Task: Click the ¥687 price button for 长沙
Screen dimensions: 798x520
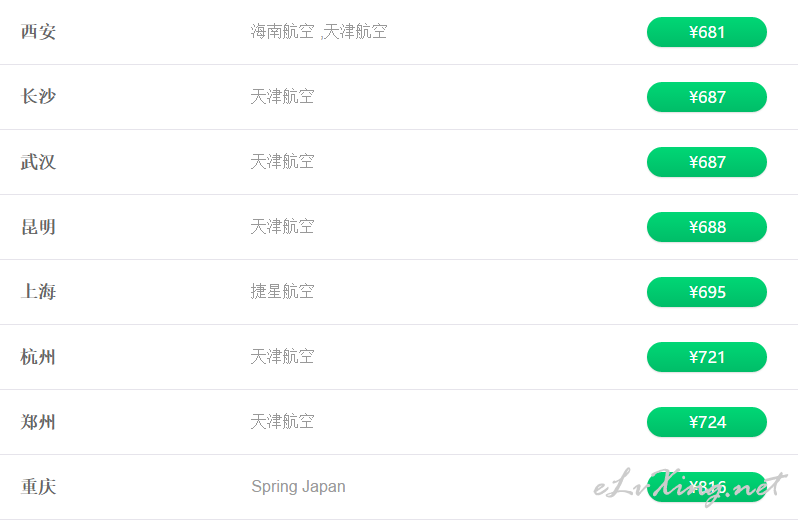Action: point(706,97)
